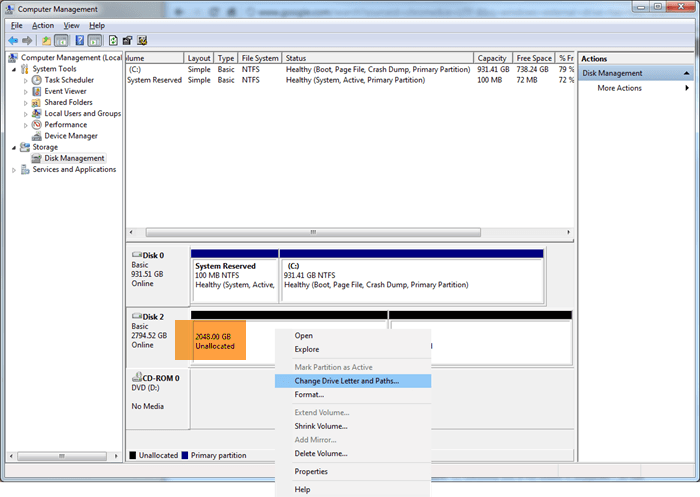700x497 pixels.
Task: Collapse the System Tools tree node
Action: coord(14,69)
